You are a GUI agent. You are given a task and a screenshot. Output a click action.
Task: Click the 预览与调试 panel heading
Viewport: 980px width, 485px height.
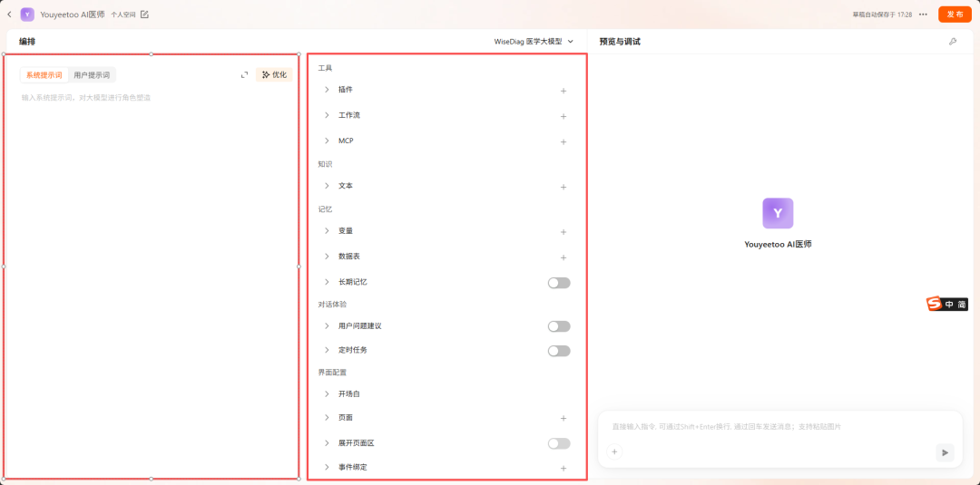click(620, 42)
